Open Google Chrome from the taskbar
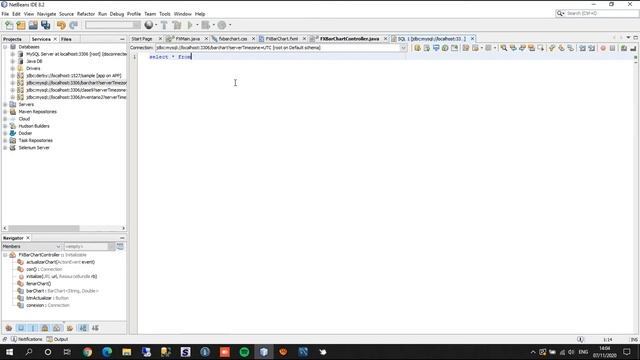The image size is (640, 360). tap(87, 352)
